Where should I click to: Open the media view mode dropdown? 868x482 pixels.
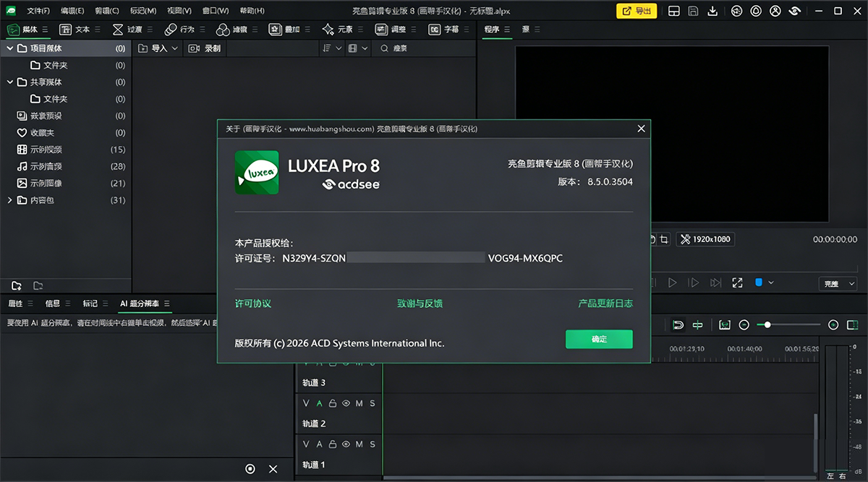tap(358, 48)
